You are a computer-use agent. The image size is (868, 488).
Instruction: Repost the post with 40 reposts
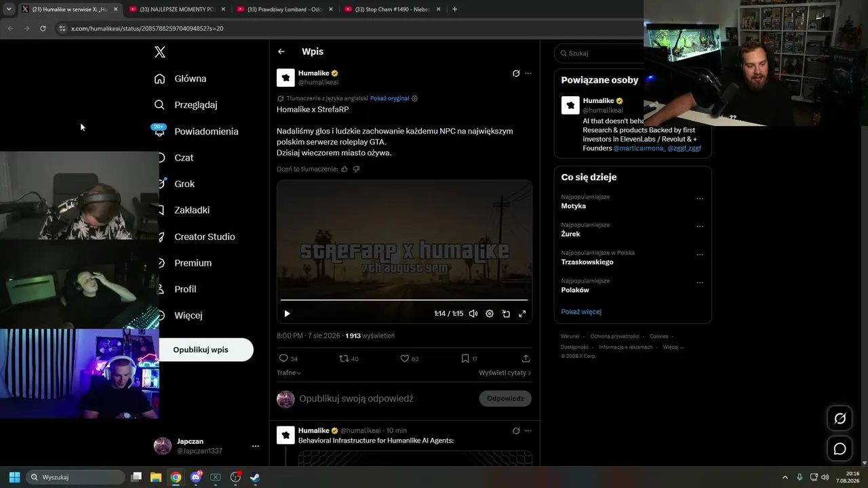coord(349,359)
